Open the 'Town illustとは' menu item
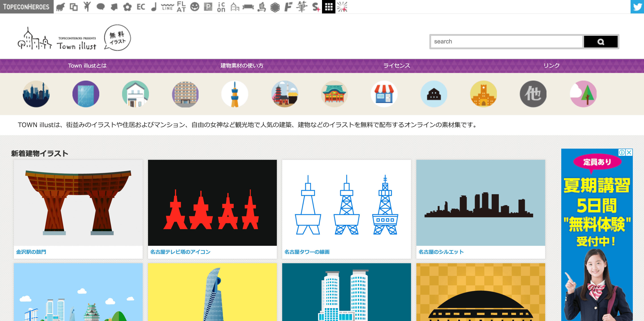Viewport: 644px width, 321px height. 87,66
